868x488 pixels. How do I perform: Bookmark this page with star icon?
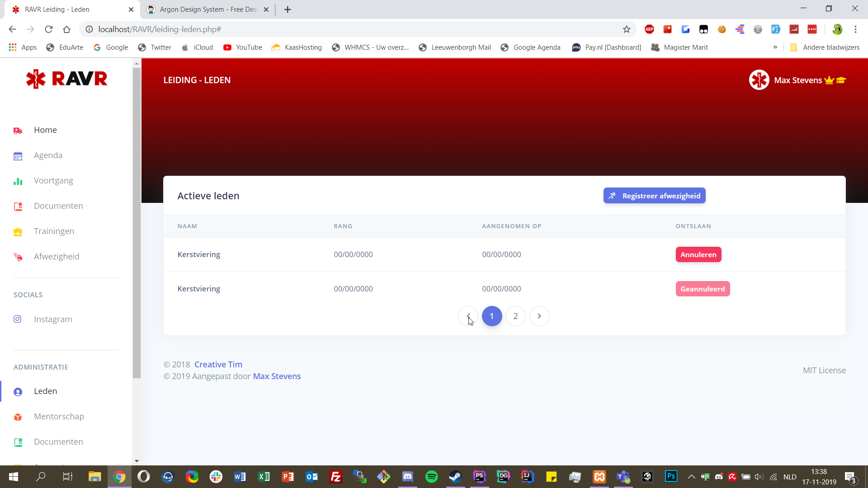click(x=627, y=29)
